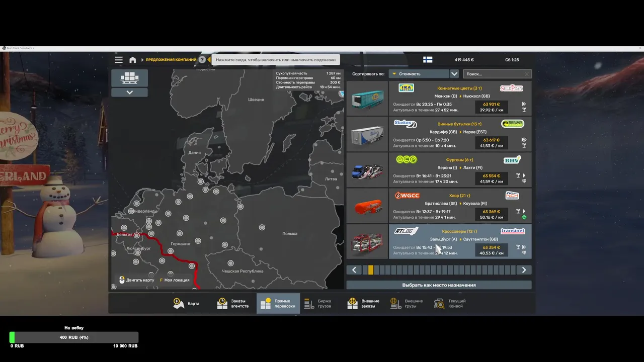Open the sort-by Стоимость dropdown
This screenshot has width=644, height=362.
click(x=419, y=74)
